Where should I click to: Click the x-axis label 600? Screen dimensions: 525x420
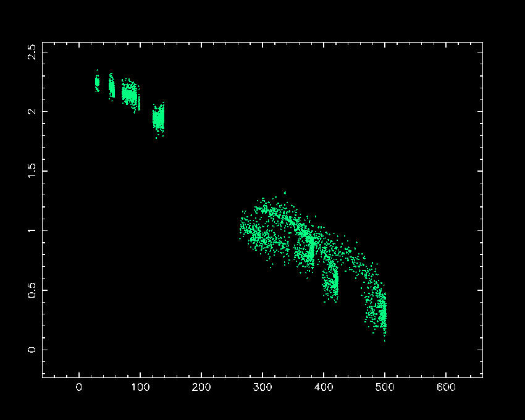pyautogui.click(x=446, y=387)
